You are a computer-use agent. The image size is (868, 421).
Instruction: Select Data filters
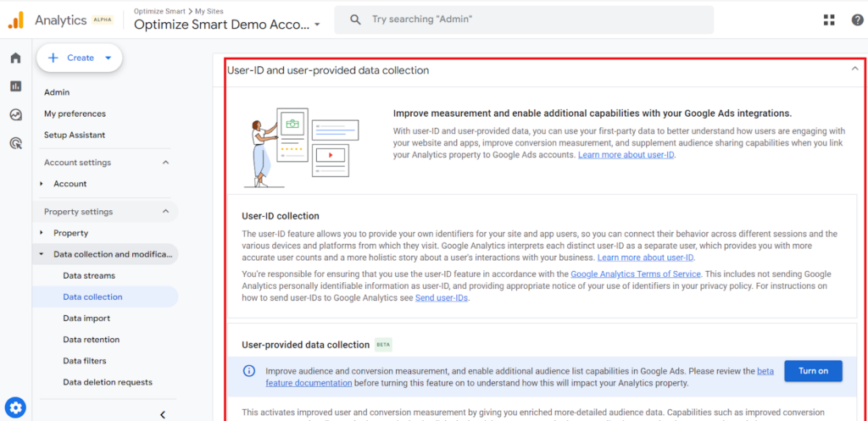pos(85,361)
